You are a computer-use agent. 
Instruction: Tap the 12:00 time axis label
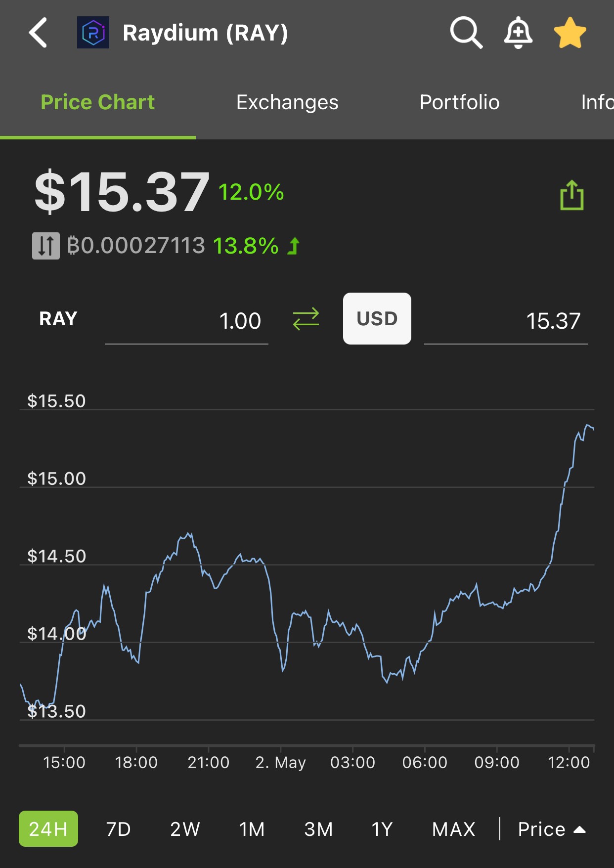click(569, 762)
